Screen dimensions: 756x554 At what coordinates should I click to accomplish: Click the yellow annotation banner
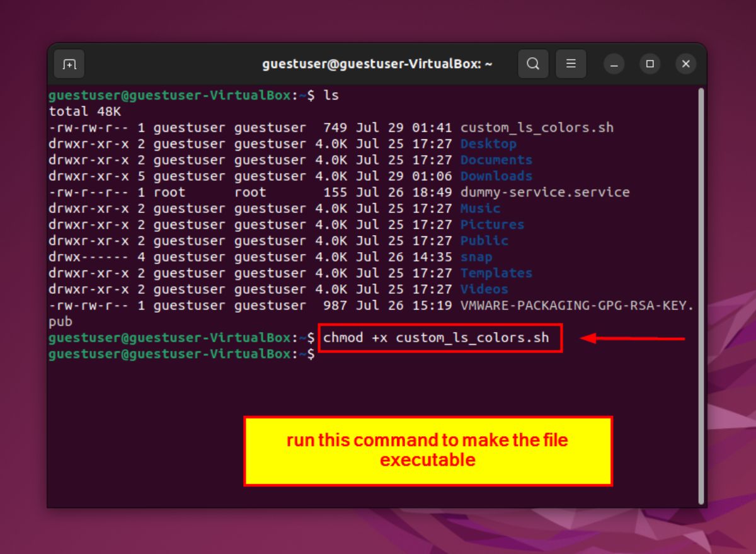(428, 449)
